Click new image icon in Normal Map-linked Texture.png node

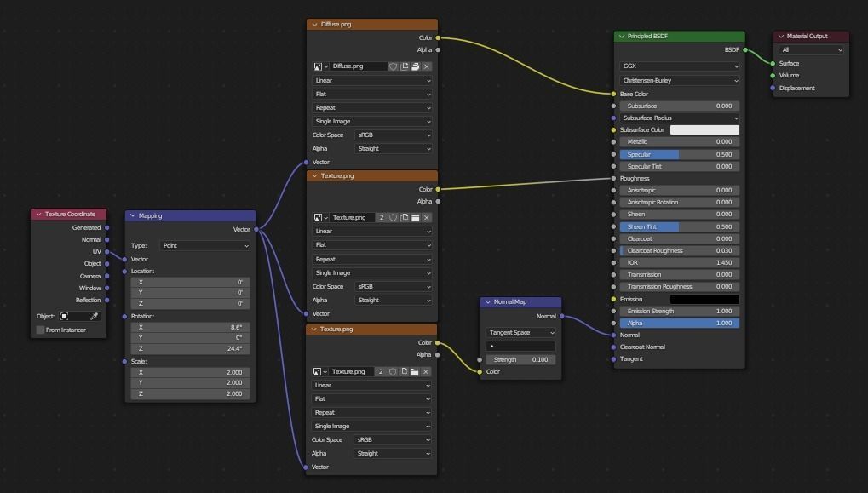[404, 372]
